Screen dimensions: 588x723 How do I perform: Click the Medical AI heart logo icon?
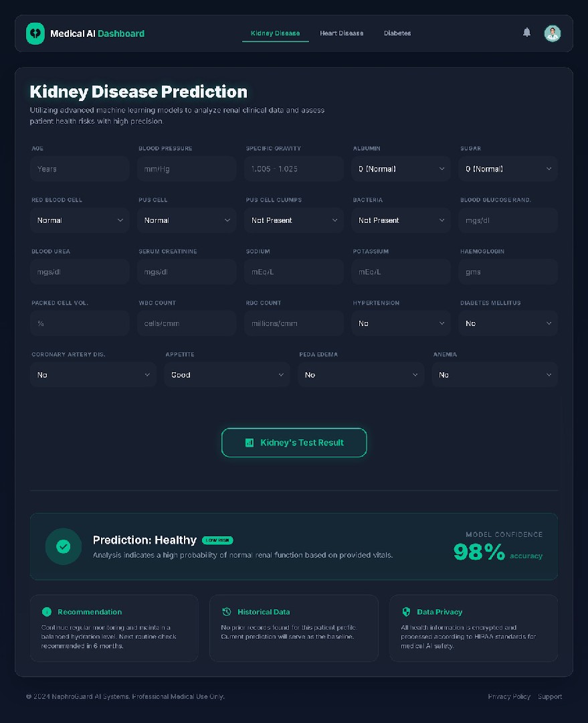(x=35, y=33)
